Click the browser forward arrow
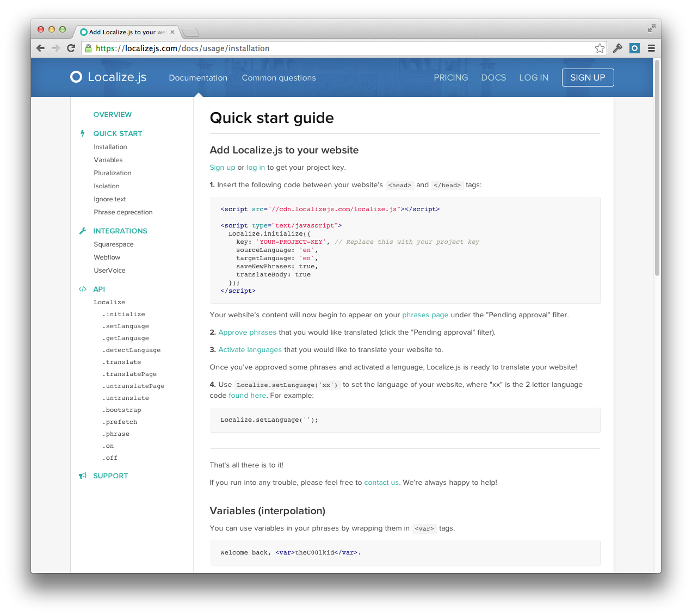Image resolution: width=692 pixels, height=616 pixels. coord(55,48)
